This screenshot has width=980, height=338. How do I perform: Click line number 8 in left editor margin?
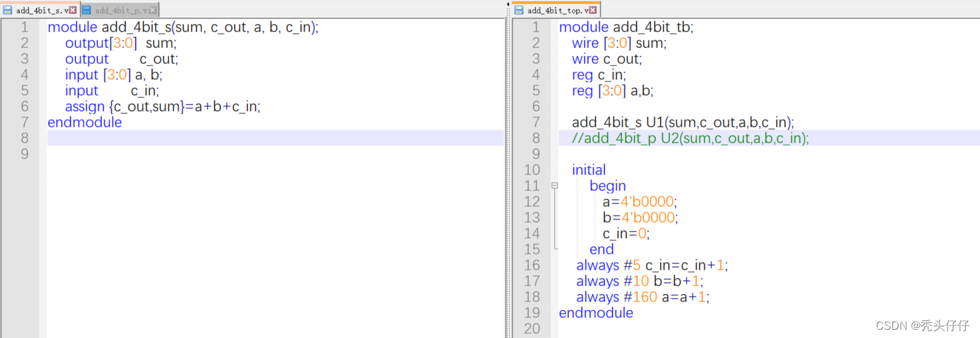coord(25,138)
